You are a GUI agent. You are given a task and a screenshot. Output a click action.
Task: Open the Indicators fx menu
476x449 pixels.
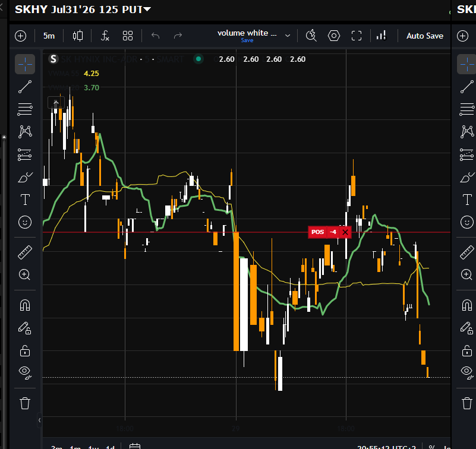[105, 36]
